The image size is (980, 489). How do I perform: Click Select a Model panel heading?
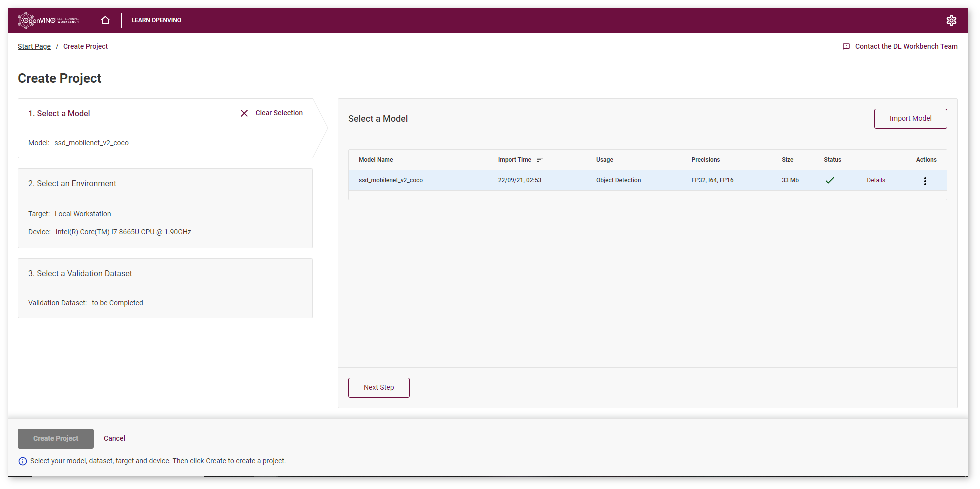[x=378, y=119]
